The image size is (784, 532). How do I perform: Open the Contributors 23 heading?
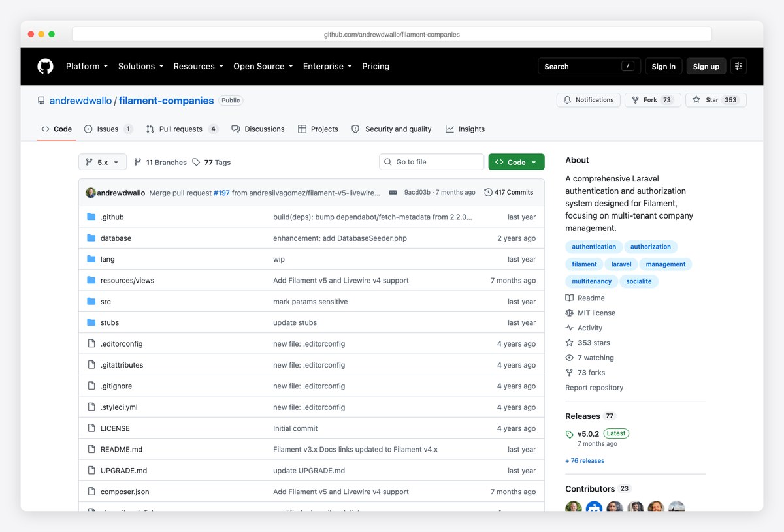(x=598, y=489)
